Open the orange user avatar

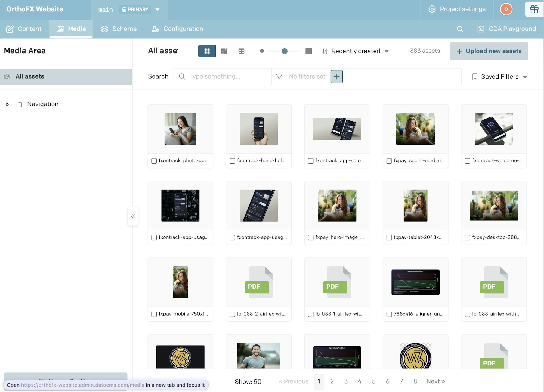point(506,9)
